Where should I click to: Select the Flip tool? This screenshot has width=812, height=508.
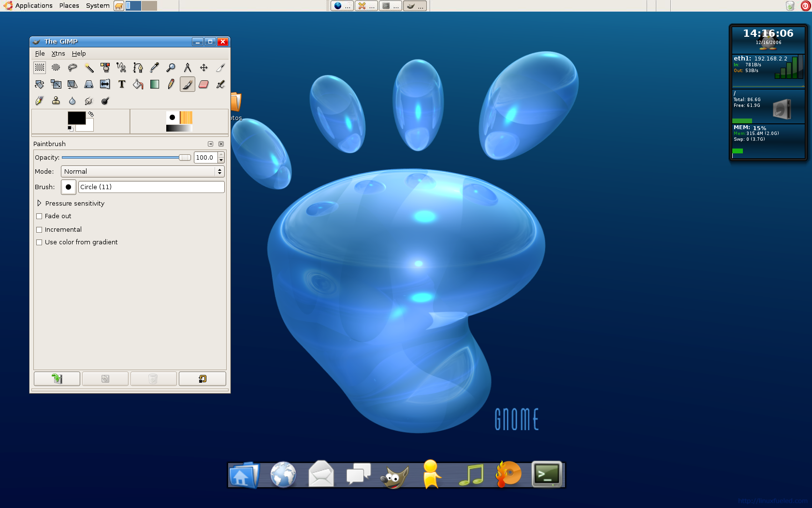pos(105,84)
